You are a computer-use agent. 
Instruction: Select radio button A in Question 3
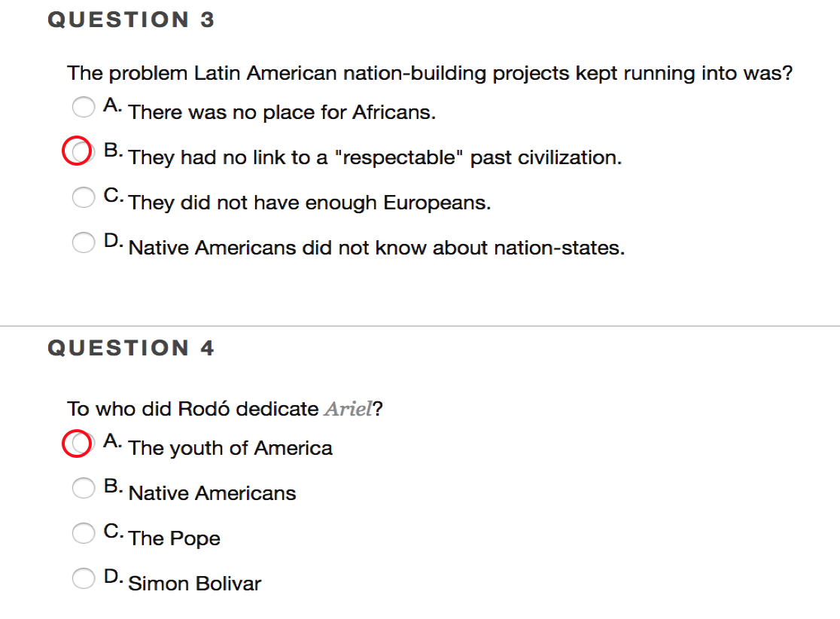click(x=83, y=107)
